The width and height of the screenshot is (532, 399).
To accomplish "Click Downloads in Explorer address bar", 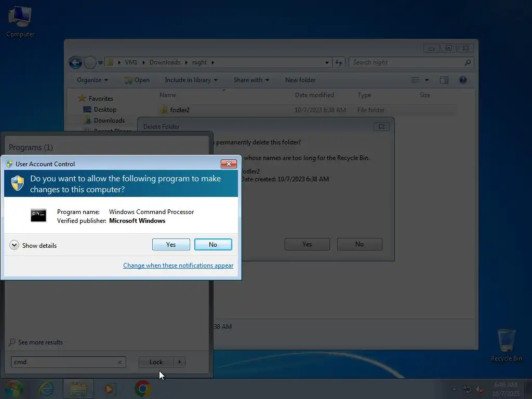I will coord(165,62).
